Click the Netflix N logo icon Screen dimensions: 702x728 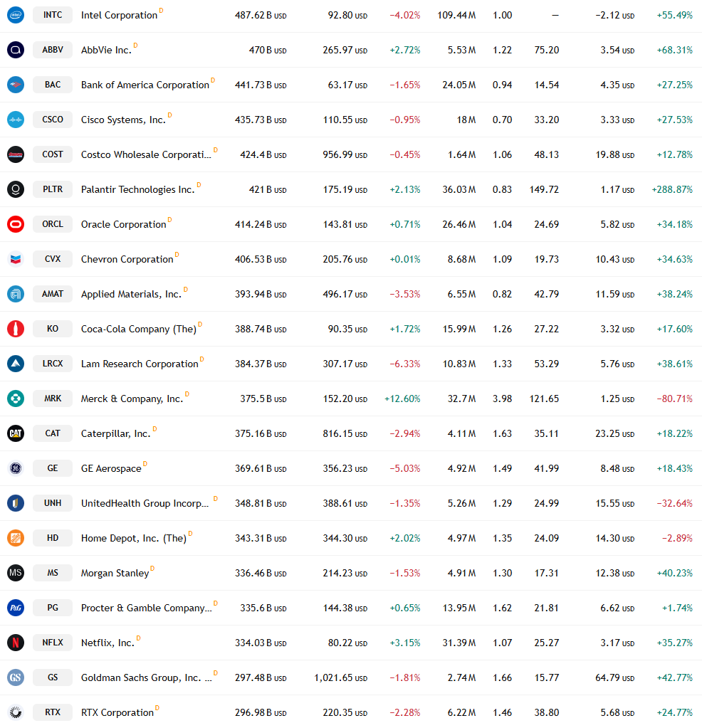(16, 643)
